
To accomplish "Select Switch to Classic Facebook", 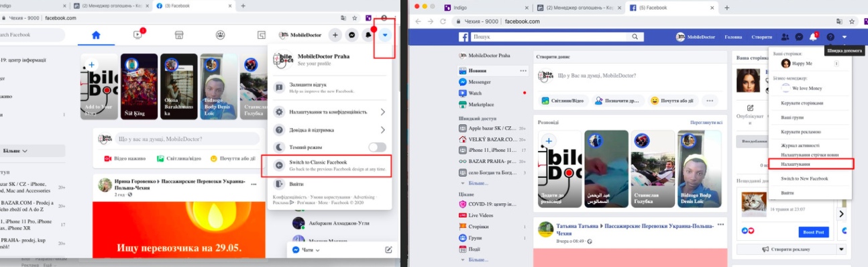I will (x=330, y=166).
